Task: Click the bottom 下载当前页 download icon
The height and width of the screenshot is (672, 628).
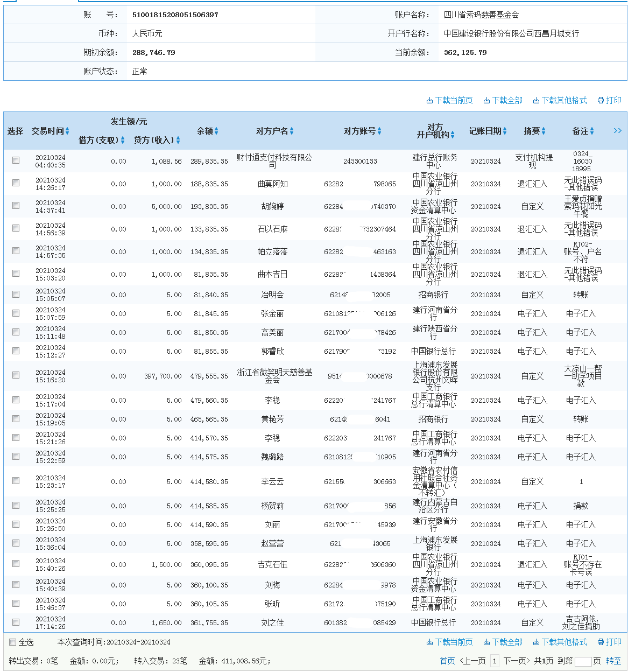Action: [429, 642]
